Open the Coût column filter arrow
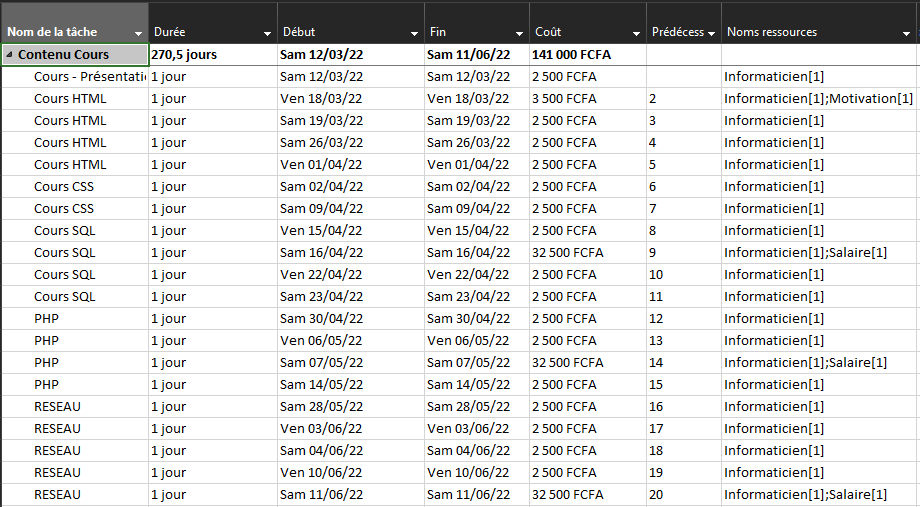The height and width of the screenshot is (507, 920). click(637, 33)
